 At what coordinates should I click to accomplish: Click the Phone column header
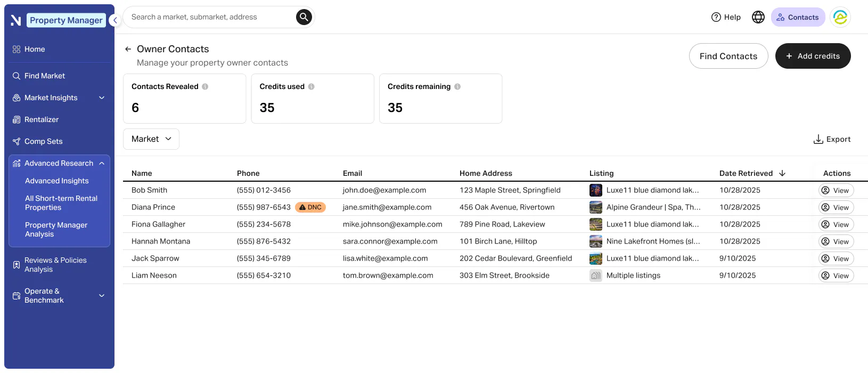coord(248,173)
